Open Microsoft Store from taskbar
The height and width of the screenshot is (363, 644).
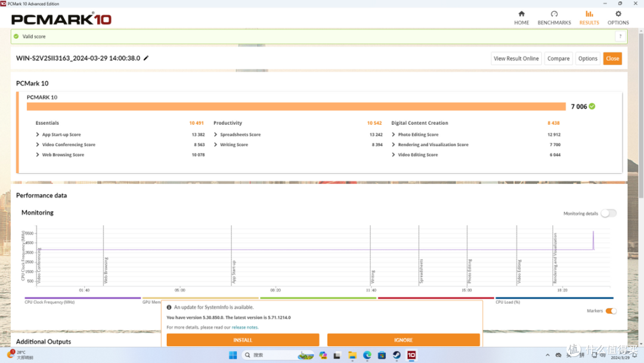point(382,355)
